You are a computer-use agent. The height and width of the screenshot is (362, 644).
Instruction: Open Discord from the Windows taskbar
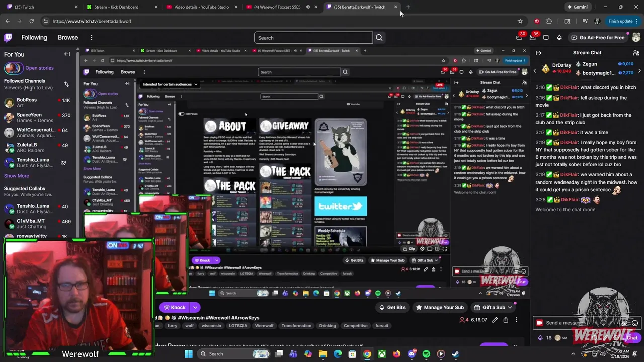412,354
